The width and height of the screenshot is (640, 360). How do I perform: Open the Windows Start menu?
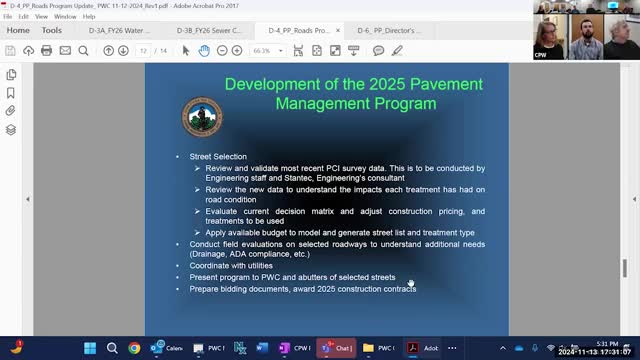coord(90,348)
